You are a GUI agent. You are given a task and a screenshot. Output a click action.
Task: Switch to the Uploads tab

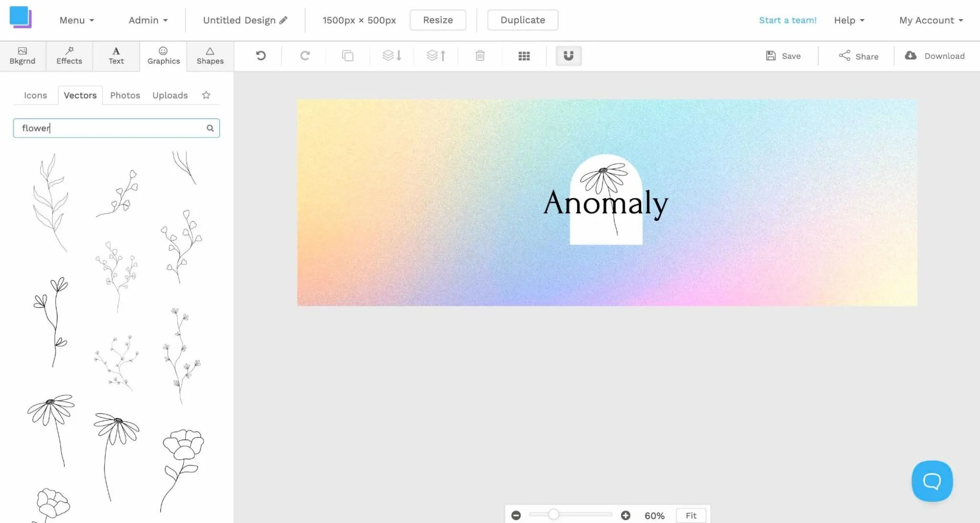pos(170,95)
